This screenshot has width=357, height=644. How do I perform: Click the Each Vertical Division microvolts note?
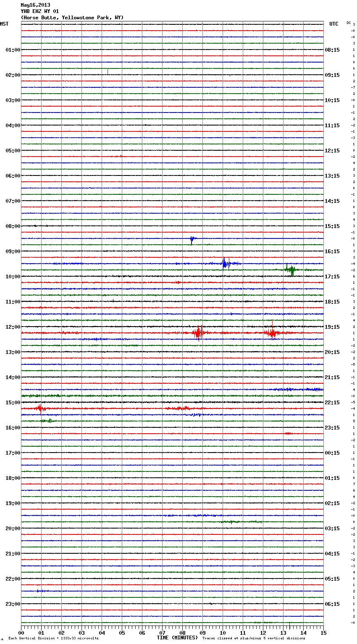click(53, 638)
